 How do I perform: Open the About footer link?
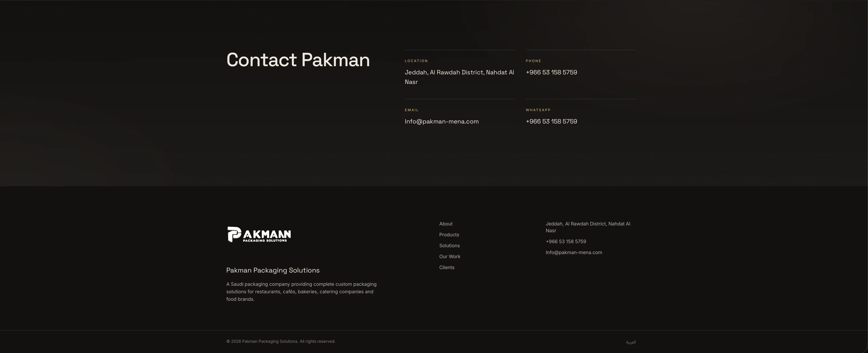click(446, 224)
